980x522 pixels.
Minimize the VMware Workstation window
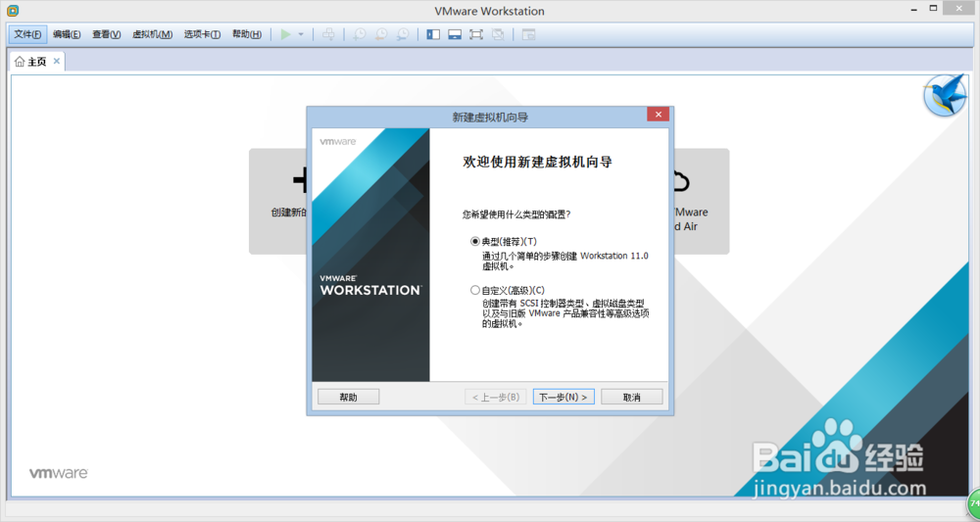coord(915,8)
